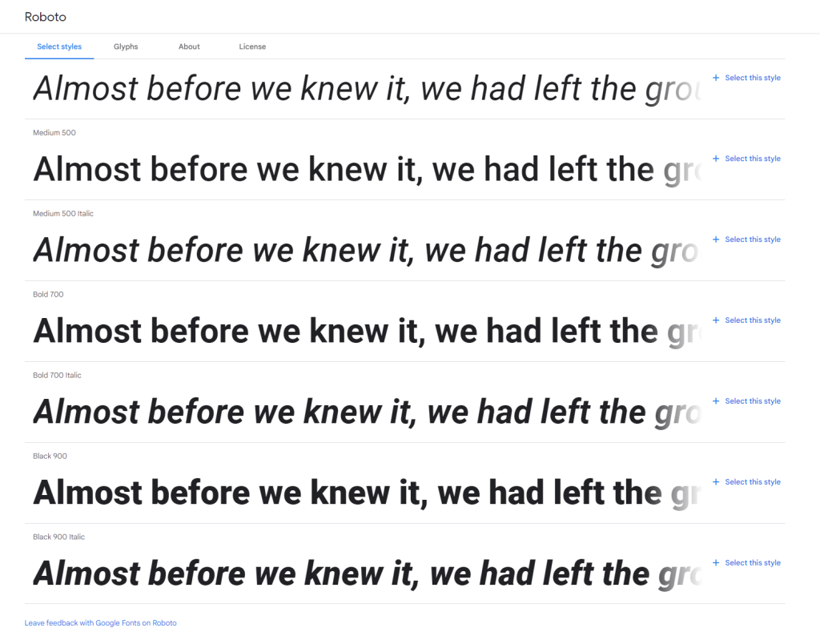The height and width of the screenshot is (644, 820).
Task: Click the Roboto page title
Action: point(46,16)
